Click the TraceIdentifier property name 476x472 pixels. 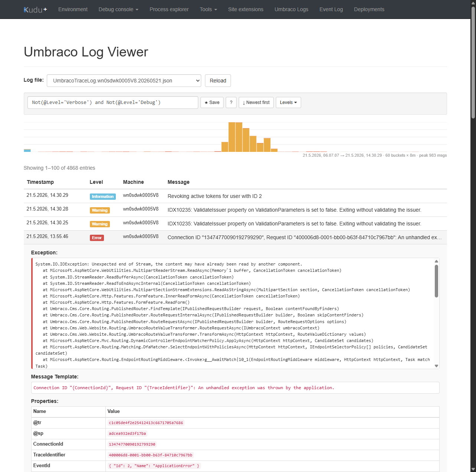tap(49, 455)
